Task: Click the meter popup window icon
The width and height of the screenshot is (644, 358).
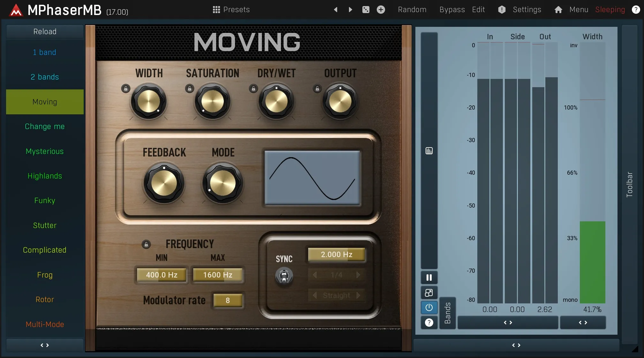Action: pyautogui.click(x=429, y=293)
